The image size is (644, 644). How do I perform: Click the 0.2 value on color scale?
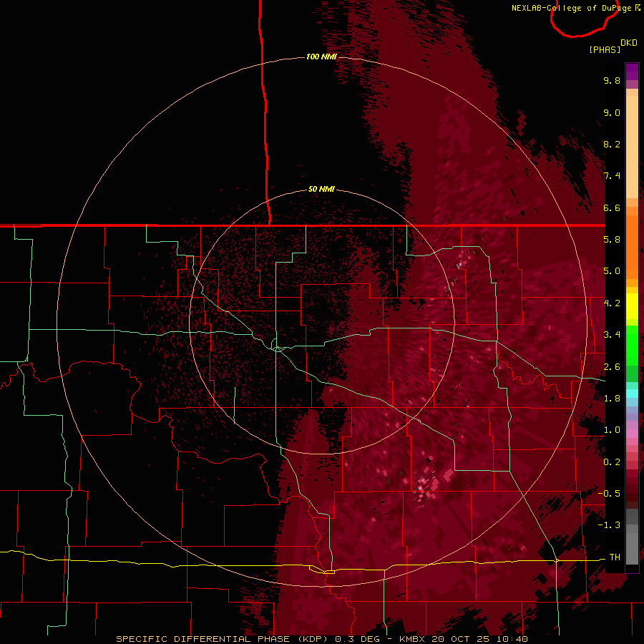612,462
